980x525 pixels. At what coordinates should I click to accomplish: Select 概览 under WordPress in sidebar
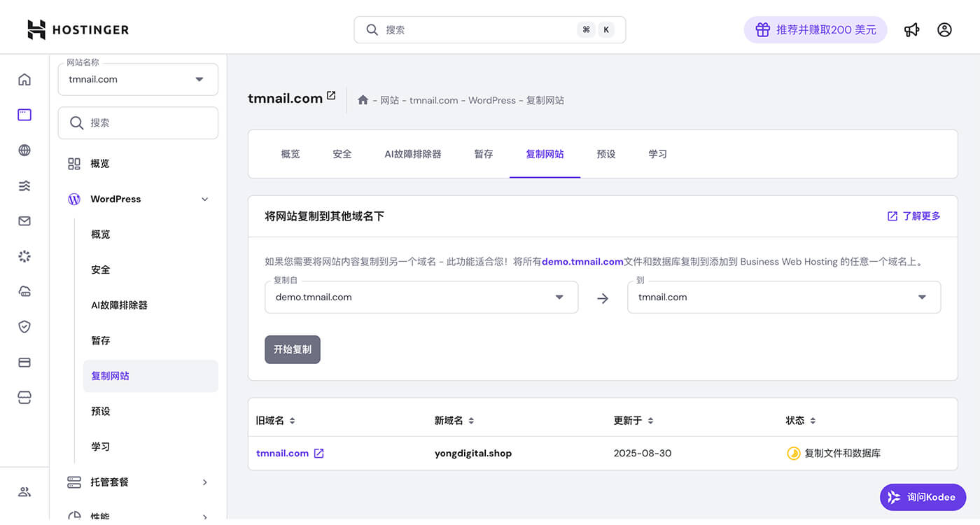click(101, 234)
